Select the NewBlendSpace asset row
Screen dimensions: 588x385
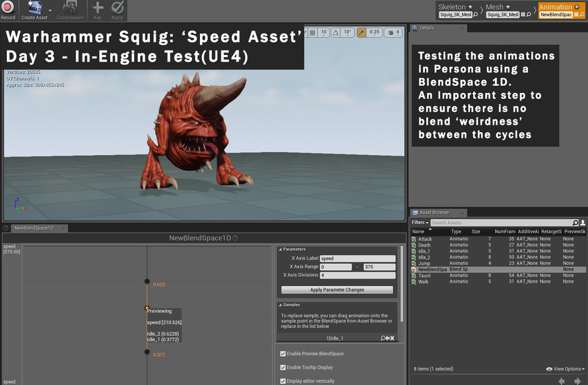click(x=498, y=269)
